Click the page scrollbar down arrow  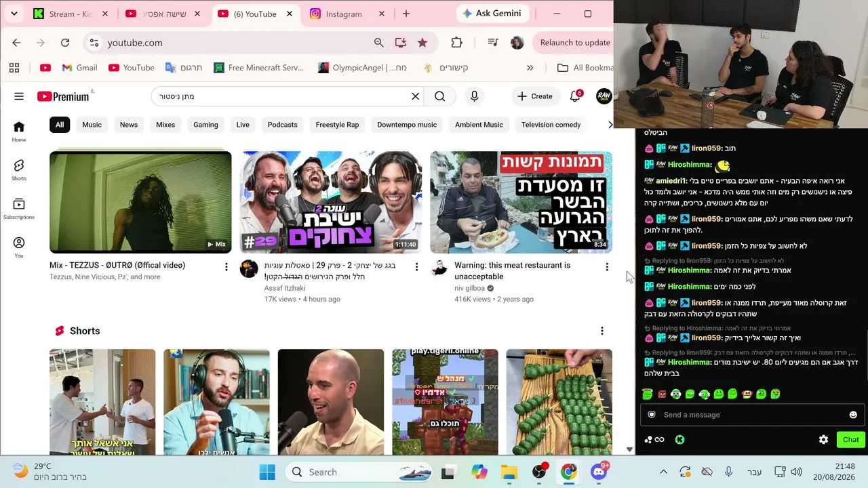tap(629, 449)
